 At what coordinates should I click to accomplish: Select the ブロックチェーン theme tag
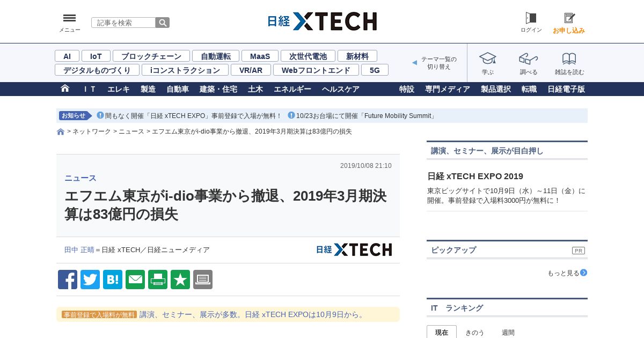pyautogui.click(x=151, y=56)
